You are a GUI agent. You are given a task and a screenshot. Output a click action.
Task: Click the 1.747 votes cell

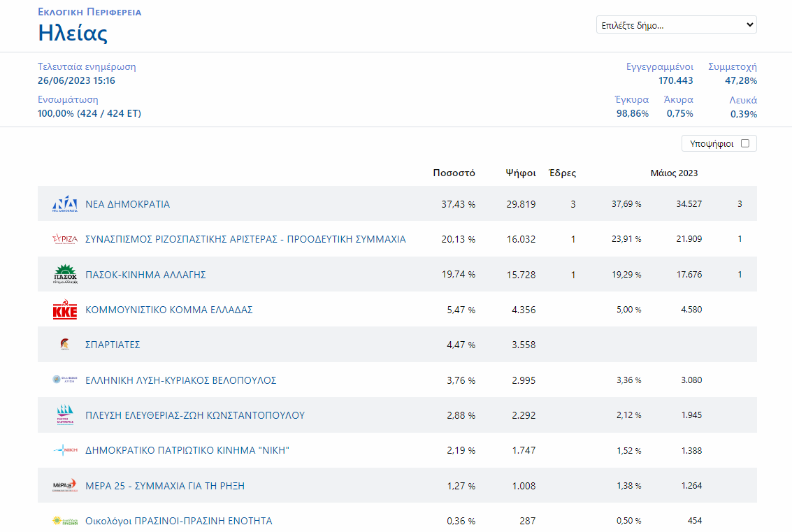point(524,450)
